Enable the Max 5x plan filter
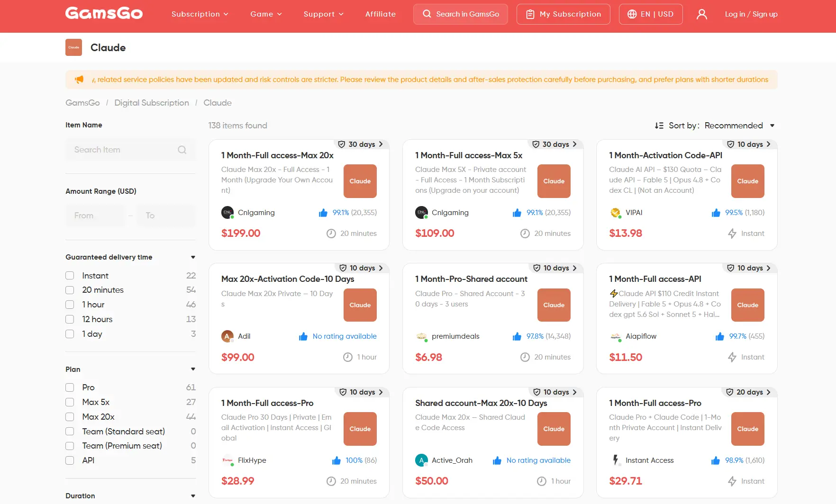 (x=70, y=402)
